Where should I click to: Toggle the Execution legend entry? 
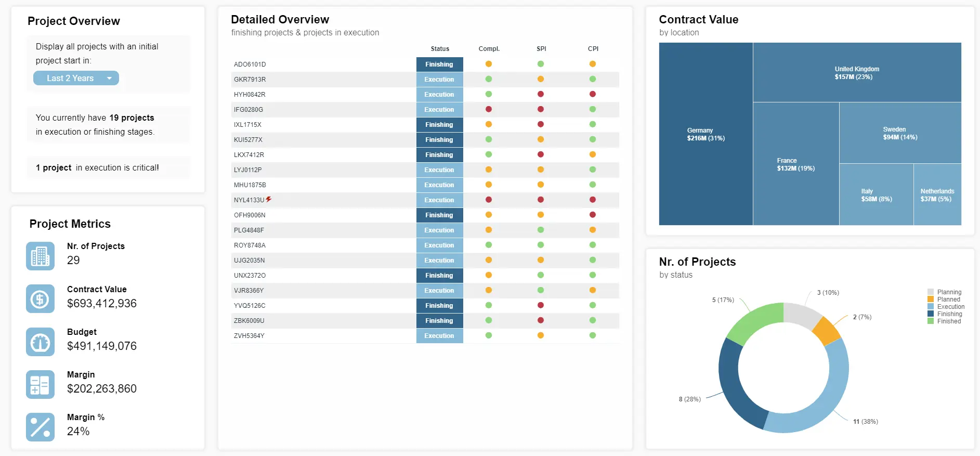pos(946,307)
